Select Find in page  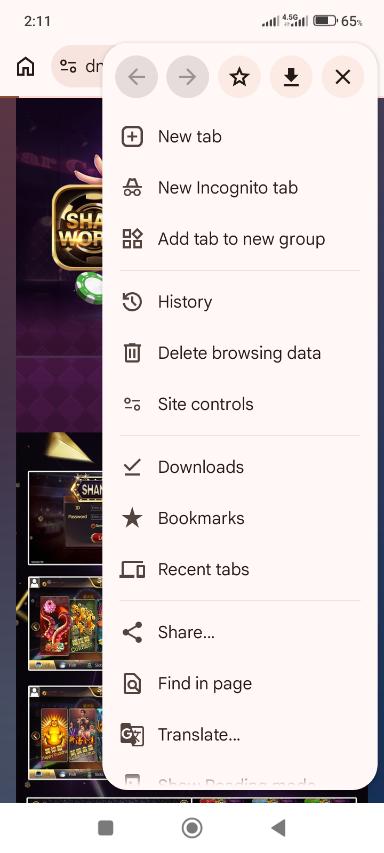[239, 684]
